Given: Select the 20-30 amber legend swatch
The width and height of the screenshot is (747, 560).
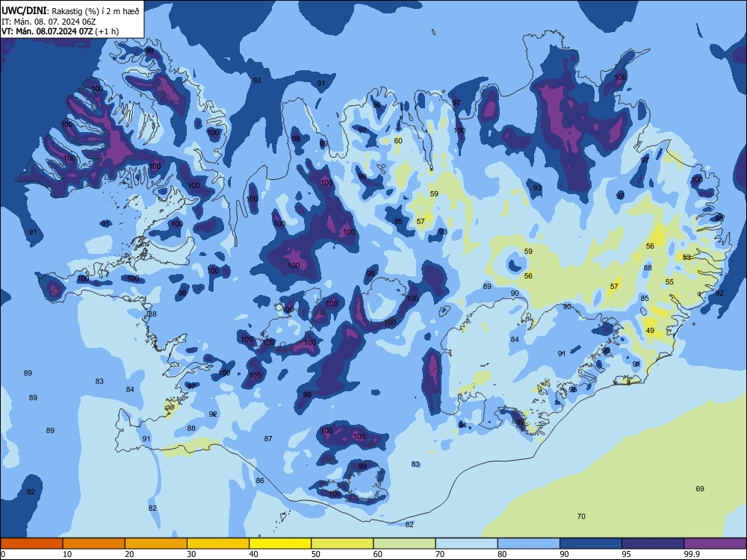Looking at the screenshot, I should click(x=156, y=544).
